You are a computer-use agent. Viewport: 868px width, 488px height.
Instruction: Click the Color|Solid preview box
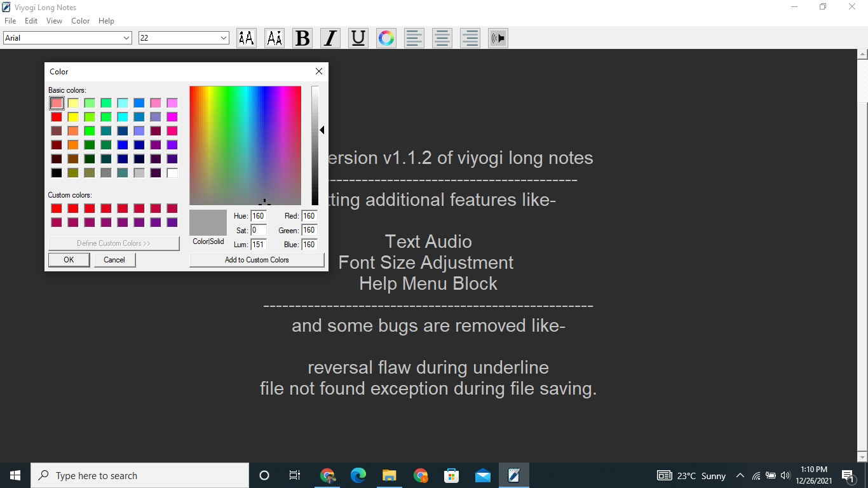coord(208,223)
